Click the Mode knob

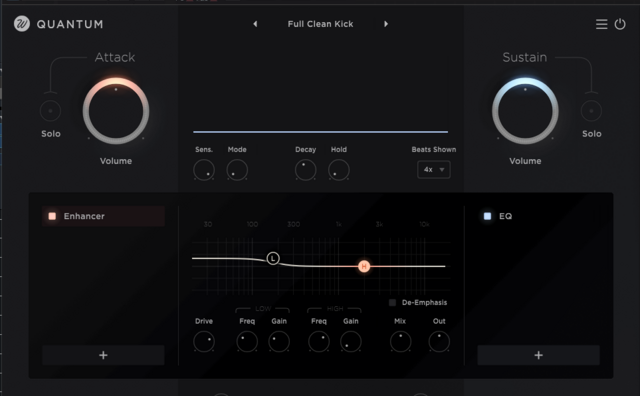237,170
